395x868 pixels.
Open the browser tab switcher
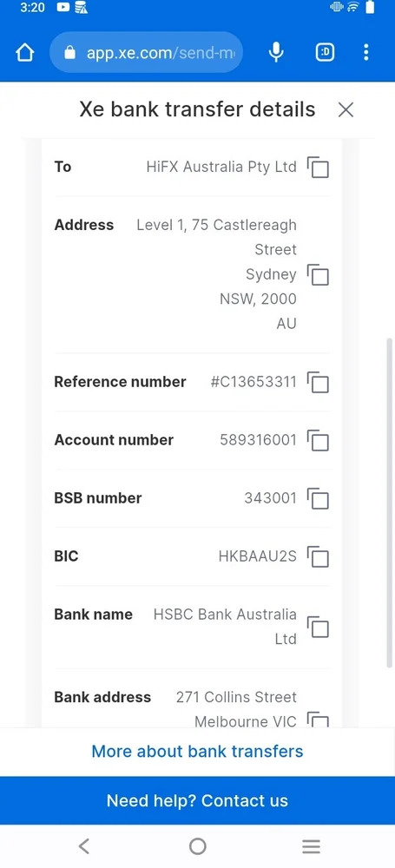325,53
